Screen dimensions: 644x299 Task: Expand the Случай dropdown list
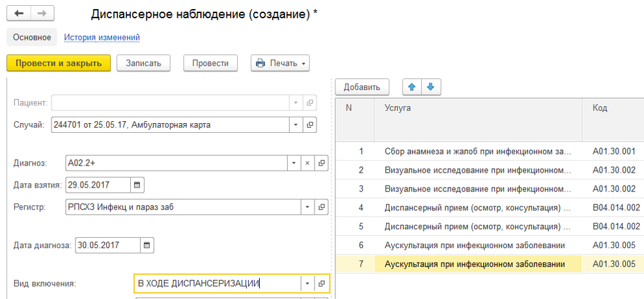tap(295, 125)
